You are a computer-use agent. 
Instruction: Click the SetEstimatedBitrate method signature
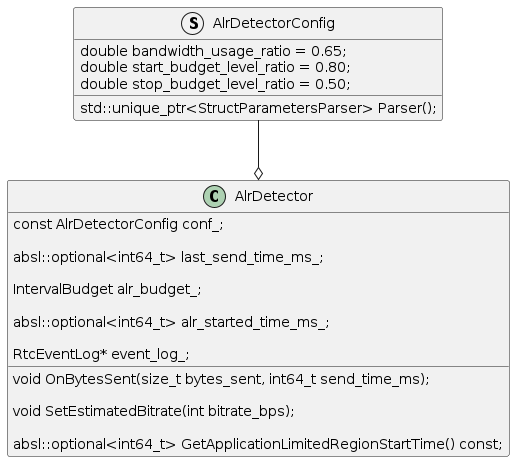click(154, 411)
